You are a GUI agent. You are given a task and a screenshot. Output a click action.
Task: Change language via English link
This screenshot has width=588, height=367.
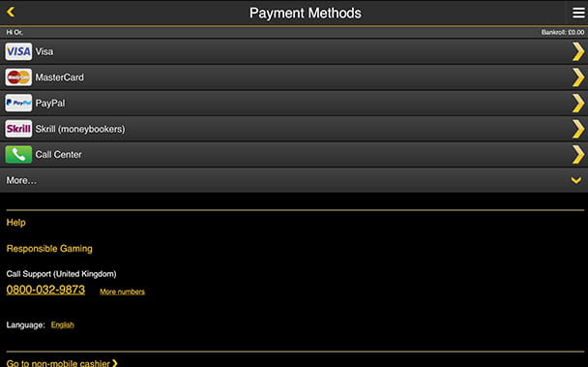tap(63, 325)
